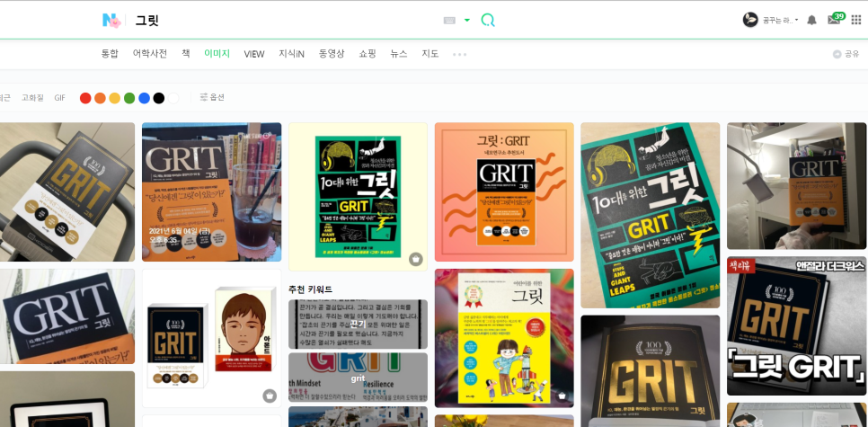Open the 어린이를 위한 그릿 yellow book image

point(504,338)
